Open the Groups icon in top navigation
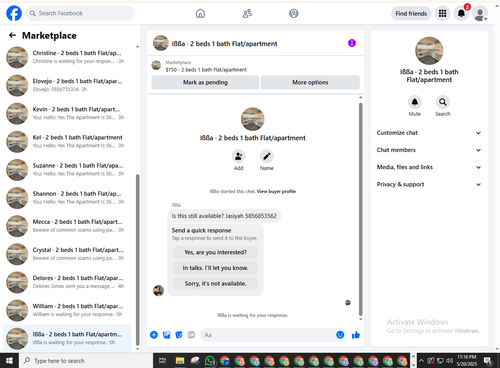 tap(294, 13)
